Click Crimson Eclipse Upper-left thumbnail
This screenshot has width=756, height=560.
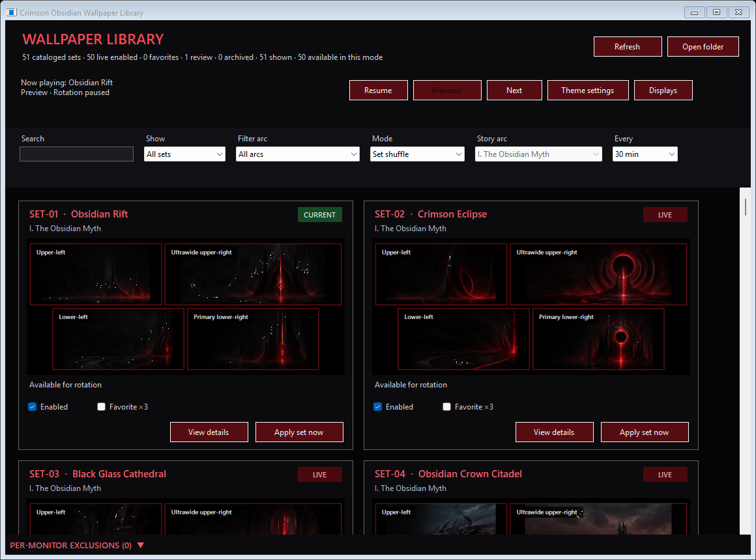(441, 274)
